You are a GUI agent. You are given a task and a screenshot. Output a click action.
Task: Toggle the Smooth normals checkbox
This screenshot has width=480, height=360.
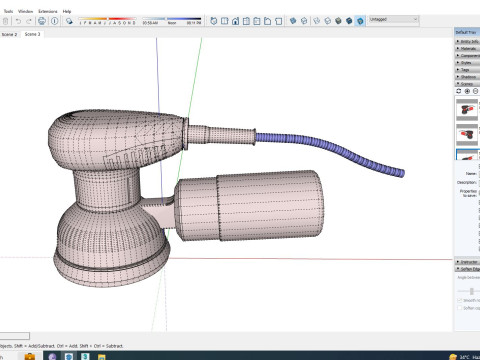460,300
